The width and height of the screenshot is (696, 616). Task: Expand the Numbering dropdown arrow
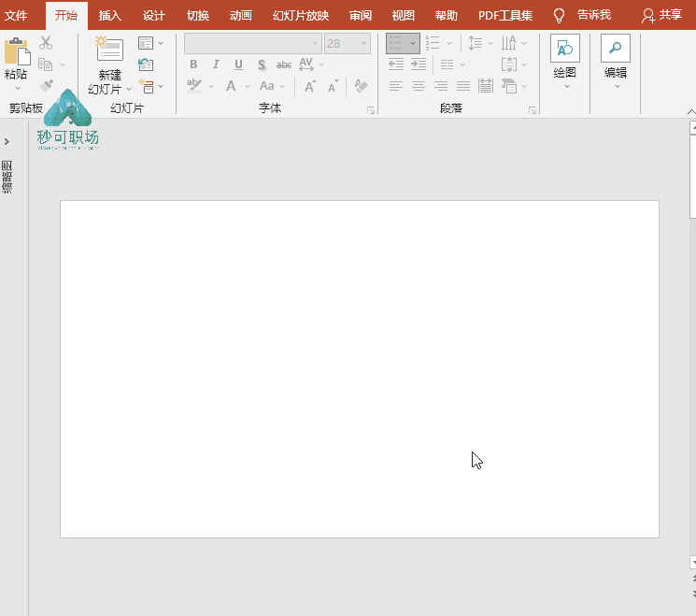[x=449, y=44]
